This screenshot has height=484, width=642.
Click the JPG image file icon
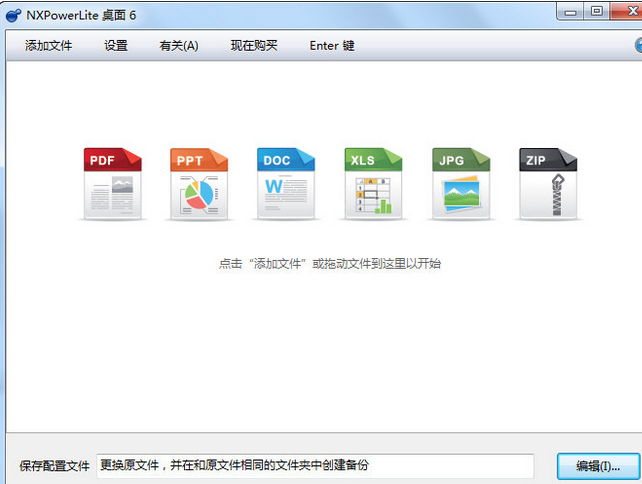tap(461, 183)
